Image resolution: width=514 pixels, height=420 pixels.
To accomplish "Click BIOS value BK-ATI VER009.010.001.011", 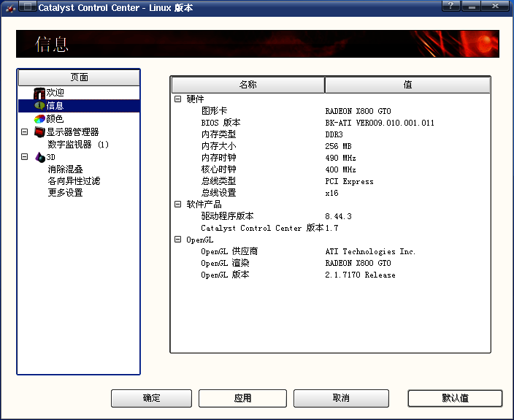I will coord(380,123).
